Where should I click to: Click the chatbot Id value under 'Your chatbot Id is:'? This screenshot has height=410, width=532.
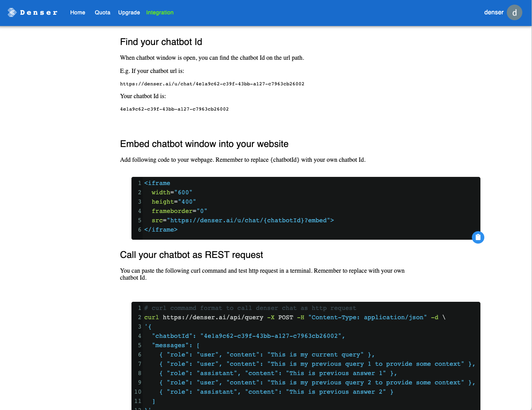174,109
